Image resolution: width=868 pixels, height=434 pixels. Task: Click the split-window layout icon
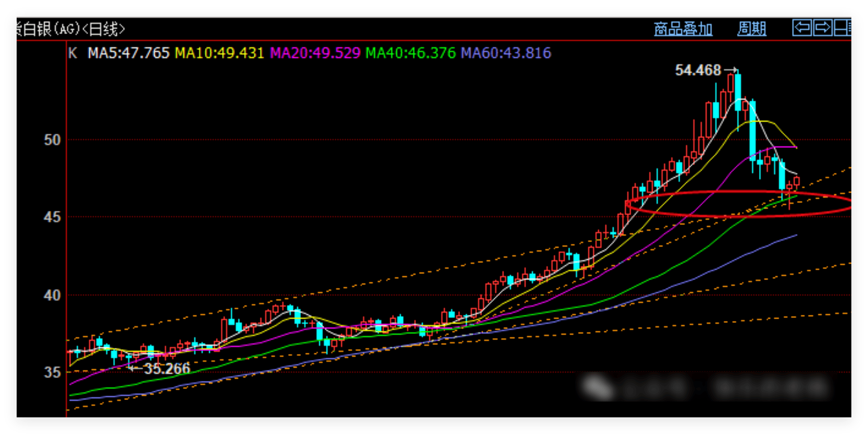point(842,28)
